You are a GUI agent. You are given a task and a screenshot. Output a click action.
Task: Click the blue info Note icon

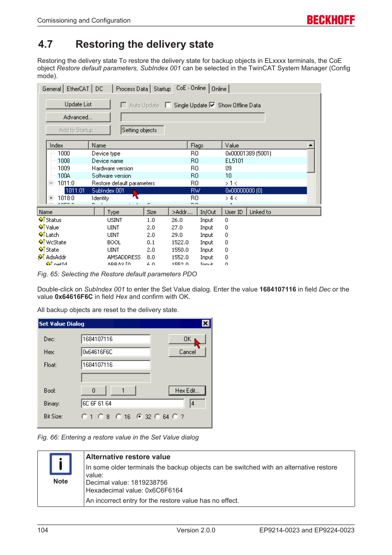click(x=60, y=464)
